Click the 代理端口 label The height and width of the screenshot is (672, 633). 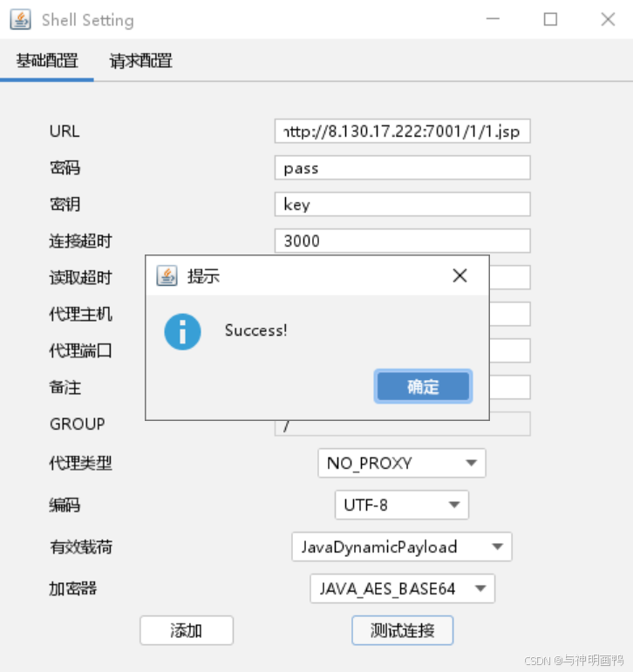tap(80, 350)
